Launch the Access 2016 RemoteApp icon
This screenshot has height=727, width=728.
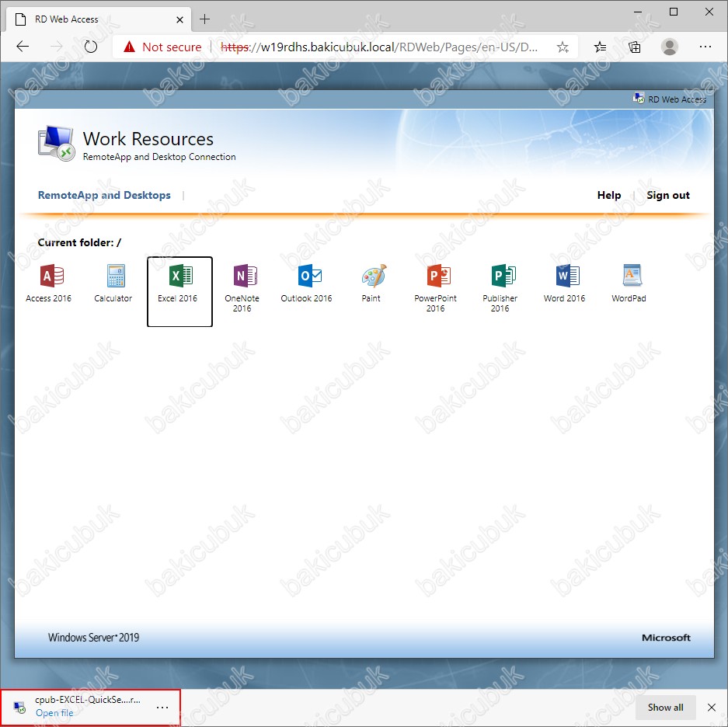49,283
